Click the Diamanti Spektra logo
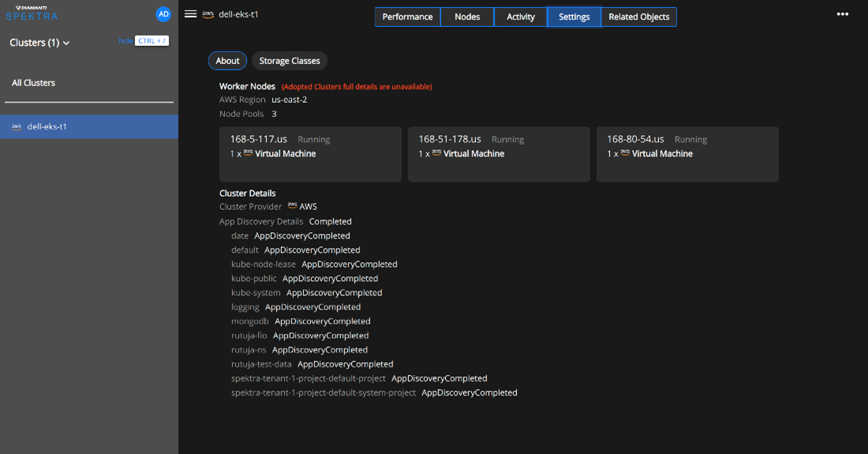This screenshot has width=868, height=454. [x=32, y=13]
